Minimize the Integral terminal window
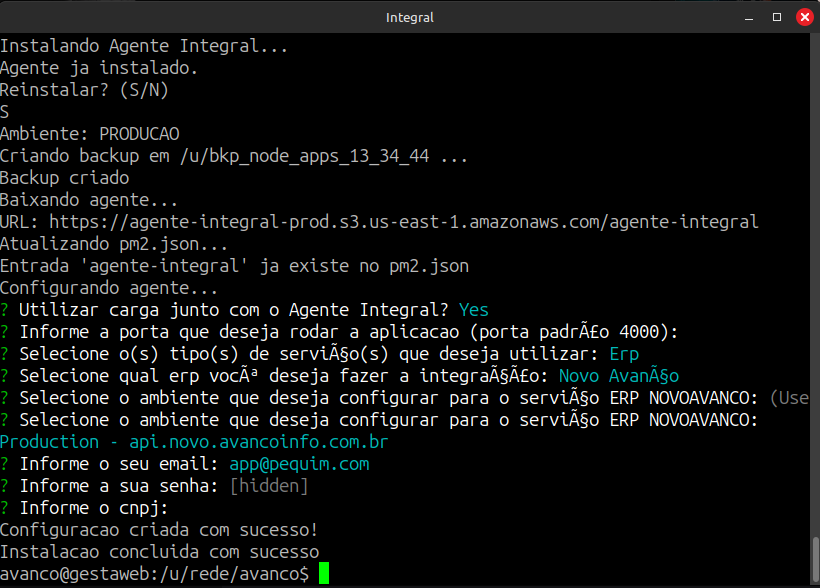820x588 pixels. pos(749,18)
